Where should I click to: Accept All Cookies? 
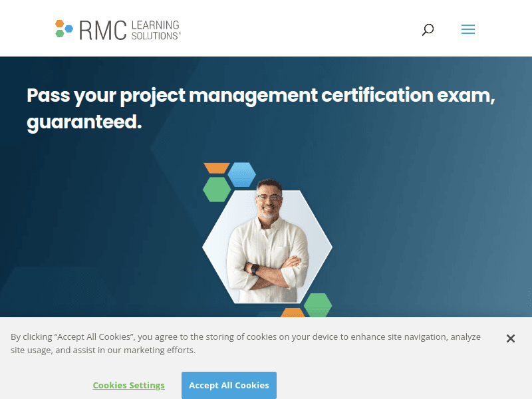click(x=229, y=385)
